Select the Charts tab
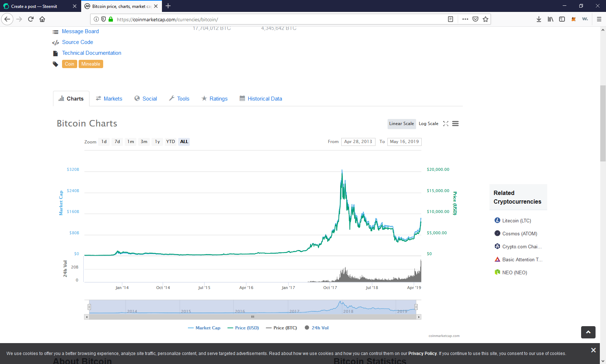The height and width of the screenshot is (364, 606). (x=71, y=99)
